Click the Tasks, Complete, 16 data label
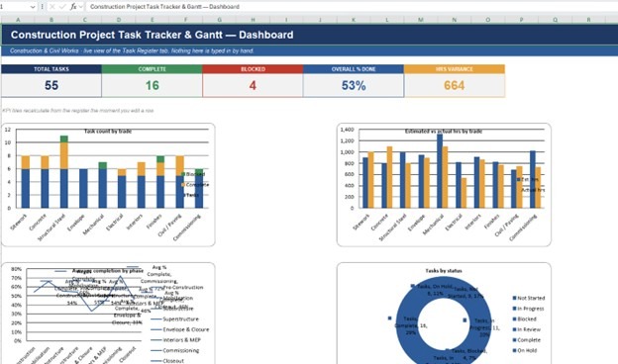 tap(411, 325)
